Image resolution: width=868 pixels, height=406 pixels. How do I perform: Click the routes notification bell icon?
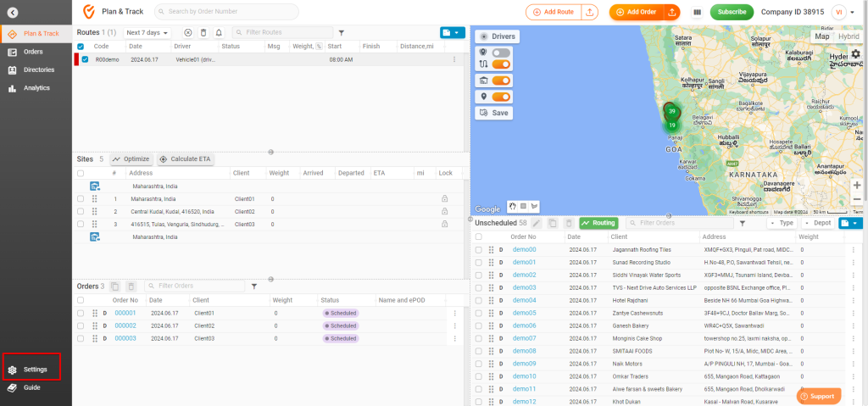point(219,32)
